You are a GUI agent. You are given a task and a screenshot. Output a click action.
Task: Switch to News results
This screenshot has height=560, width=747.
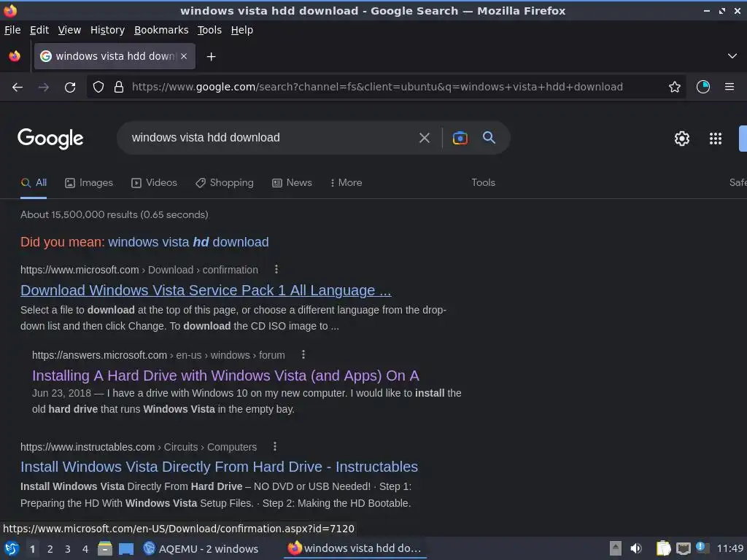tap(292, 183)
